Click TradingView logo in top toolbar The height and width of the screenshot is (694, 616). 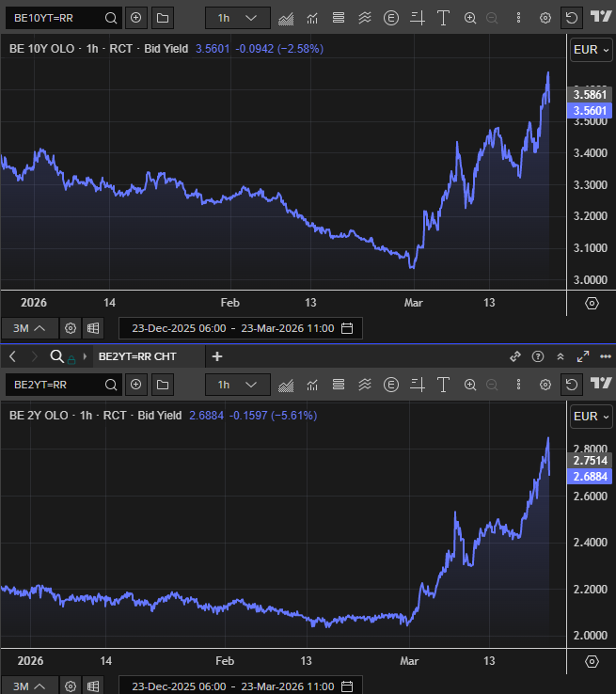click(601, 17)
